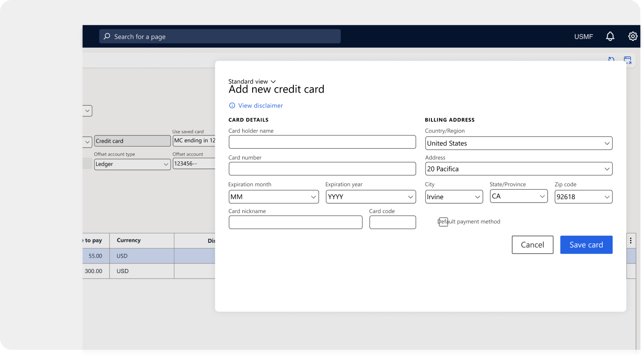Image resolution: width=644 pixels, height=357 pixels.
Task: Click the refresh icon above dialog
Action: click(x=611, y=59)
